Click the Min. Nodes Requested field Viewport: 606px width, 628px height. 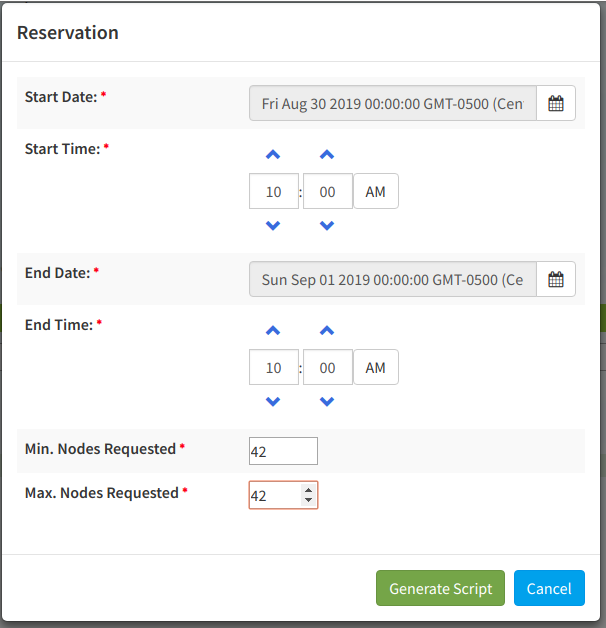(283, 451)
